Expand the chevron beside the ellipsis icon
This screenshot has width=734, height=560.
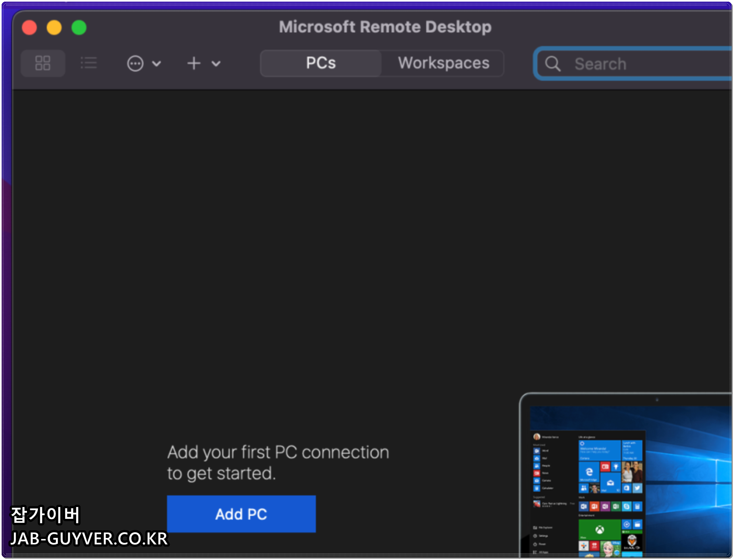(x=157, y=64)
